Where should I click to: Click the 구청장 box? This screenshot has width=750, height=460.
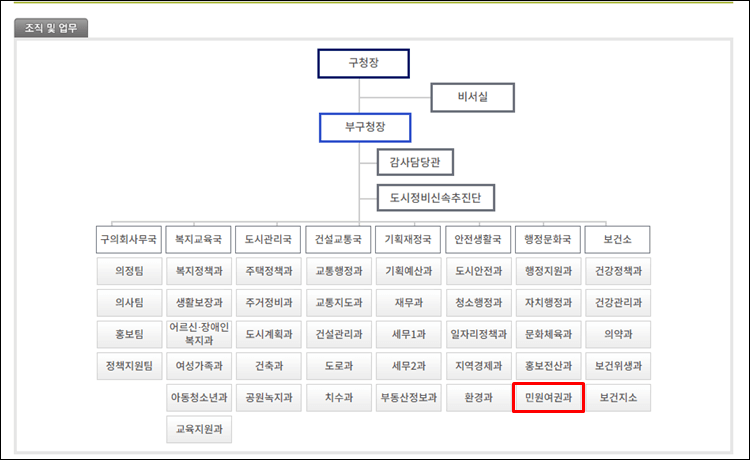click(364, 63)
